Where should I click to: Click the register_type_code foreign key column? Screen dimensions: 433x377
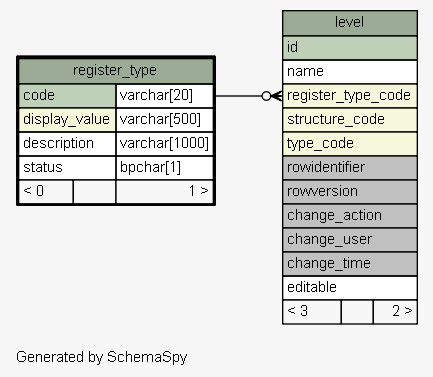coord(350,96)
